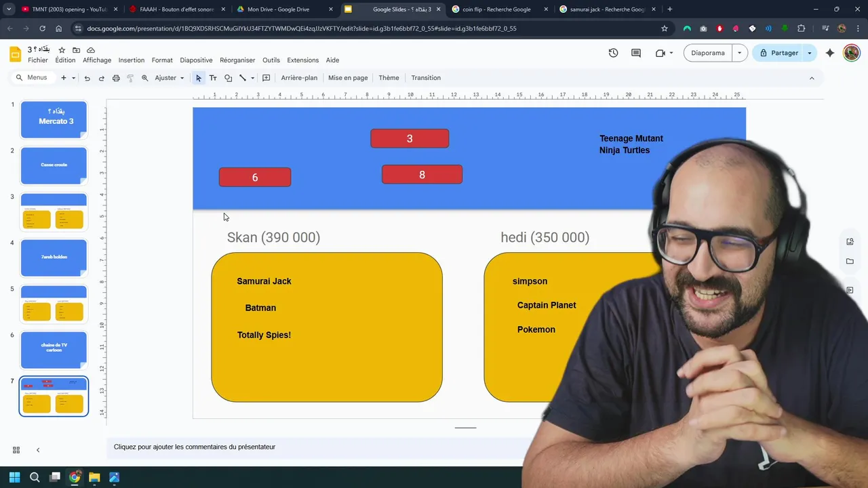Select slide 1 Mercato 3 thumbnail
Image resolution: width=868 pixels, height=488 pixels.
(x=54, y=119)
